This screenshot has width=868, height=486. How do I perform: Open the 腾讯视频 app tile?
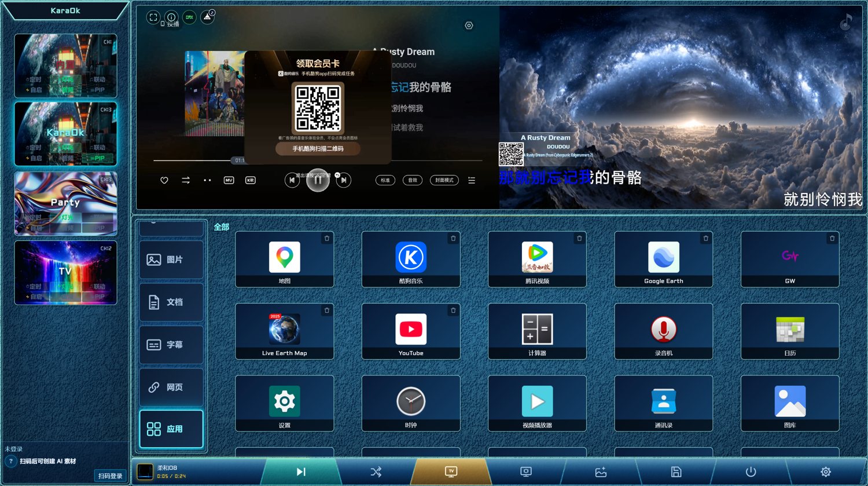coord(537,260)
